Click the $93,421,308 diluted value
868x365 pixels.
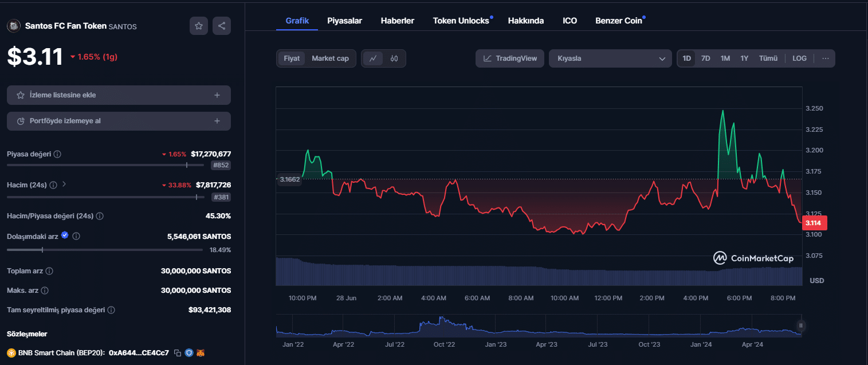click(x=210, y=309)
